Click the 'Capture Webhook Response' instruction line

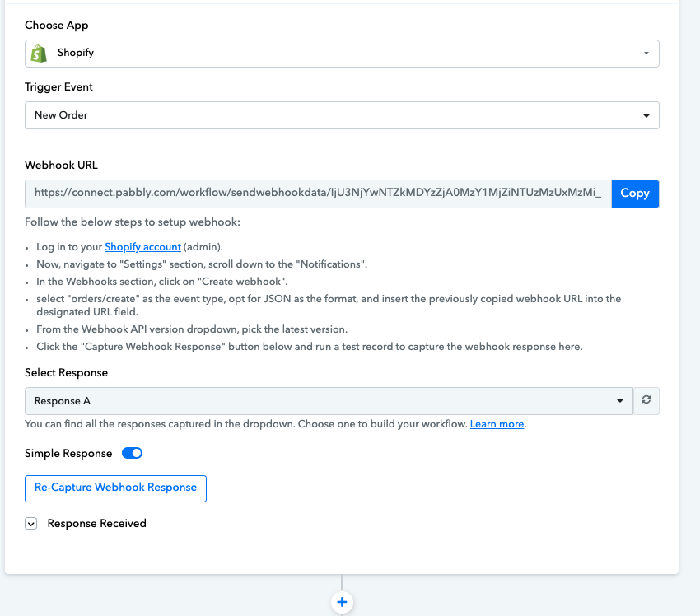[310, 347]
